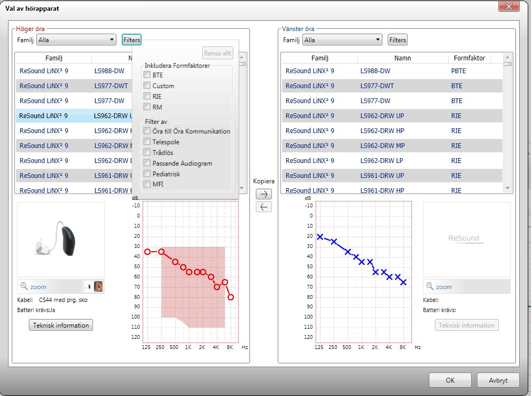The width and height of the screenshot is (532, 396).
Task: Sort Vänster öra list by Formfaktor column
Action: point(470,58)
